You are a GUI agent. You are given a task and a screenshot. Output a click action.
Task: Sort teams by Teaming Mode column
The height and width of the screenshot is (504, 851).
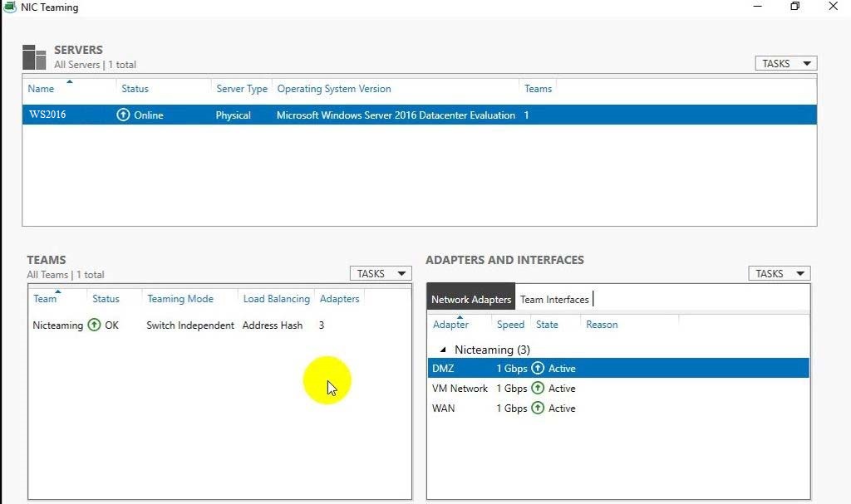pyautogui.click(x=180, y=299)
